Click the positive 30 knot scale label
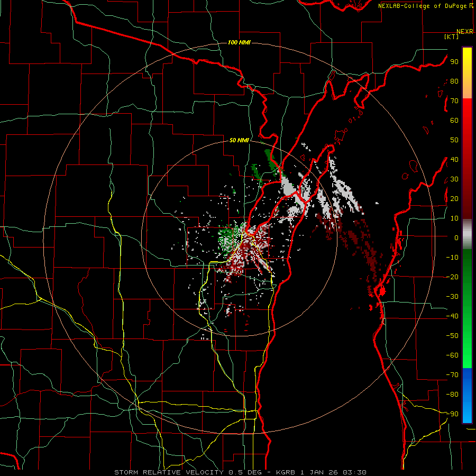 pos(454,179)
